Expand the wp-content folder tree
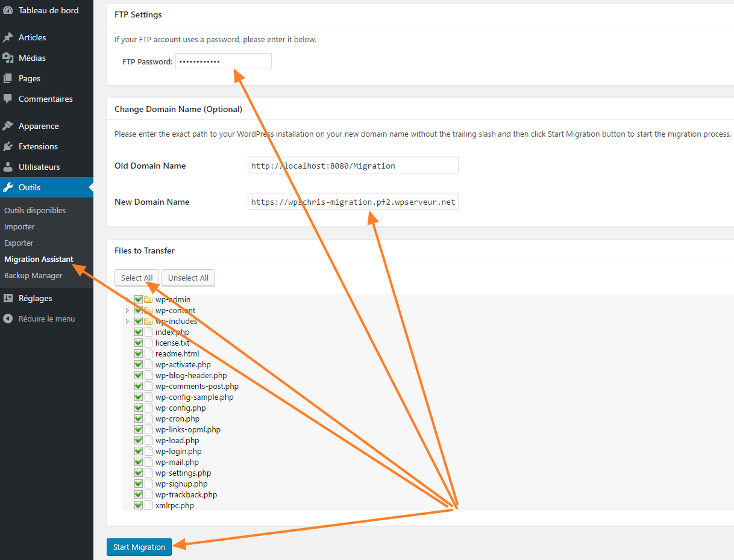Image resolution: width=734 pixels, height=560 pixels. click(127, 310)
